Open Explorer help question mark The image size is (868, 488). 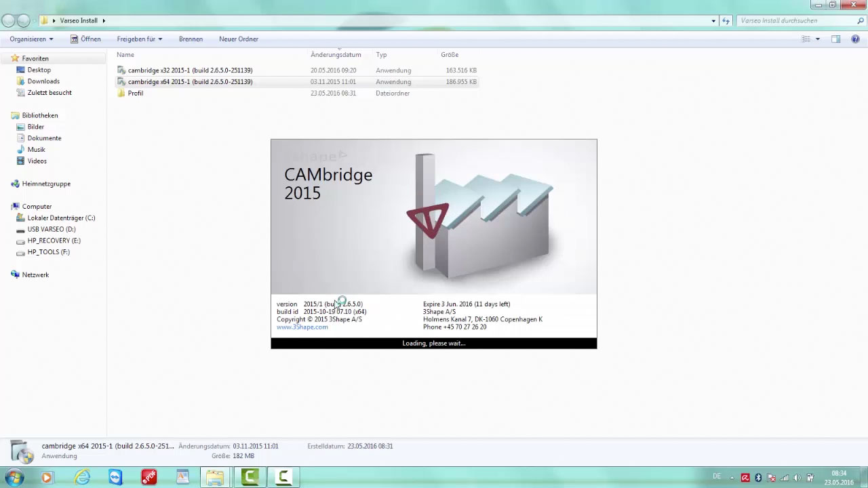click(856, 39)
